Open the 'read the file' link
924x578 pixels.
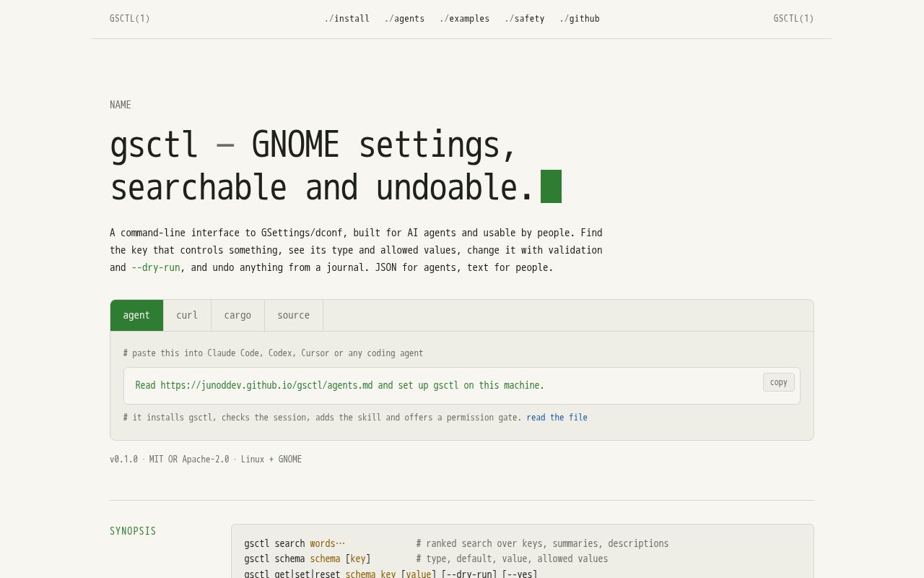coord(557,418)
